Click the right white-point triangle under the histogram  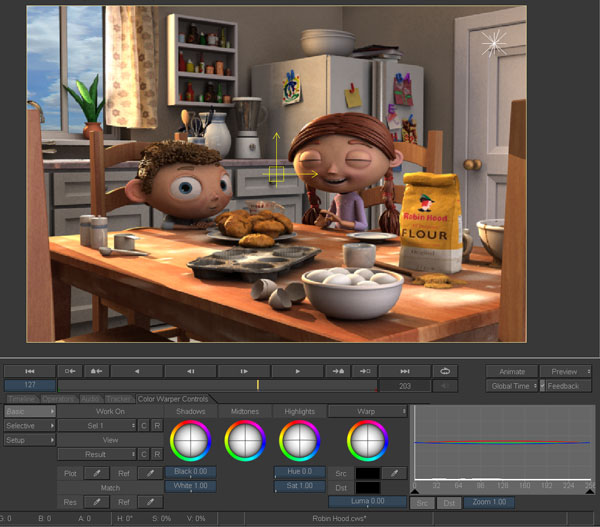coord(590,491)
